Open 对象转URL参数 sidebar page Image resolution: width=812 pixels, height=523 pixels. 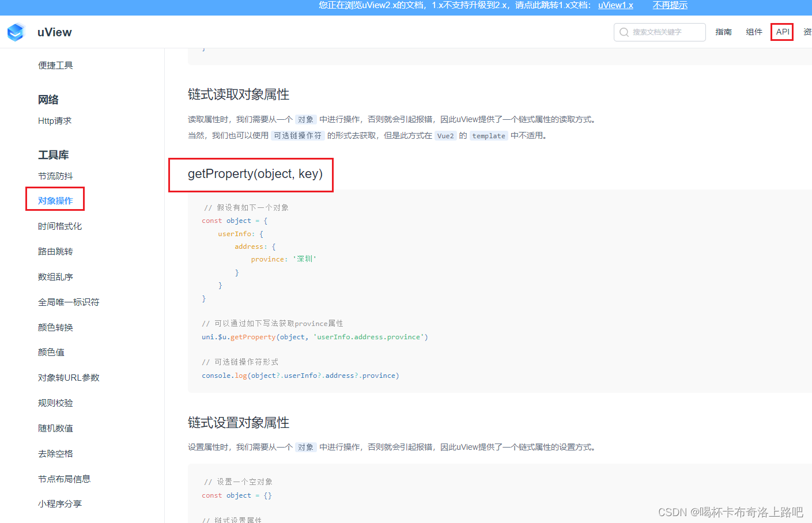click(69, 377)
